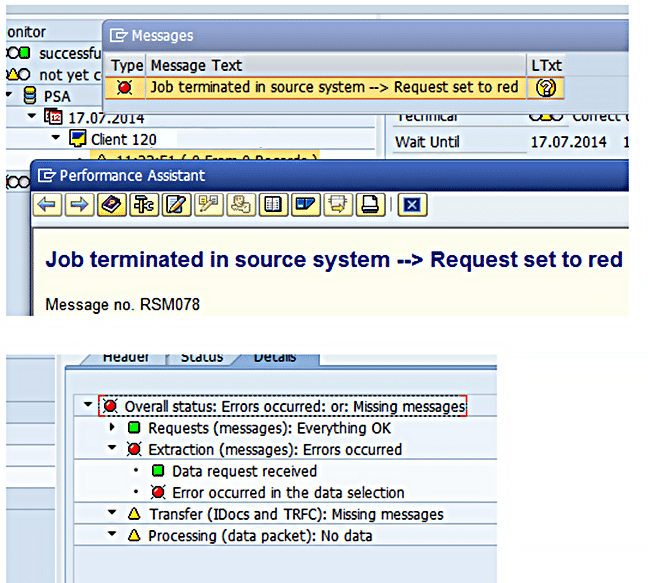The image size is (648, 583).
Task: Click the Message Text column header
Action: [x=336, y=65]
